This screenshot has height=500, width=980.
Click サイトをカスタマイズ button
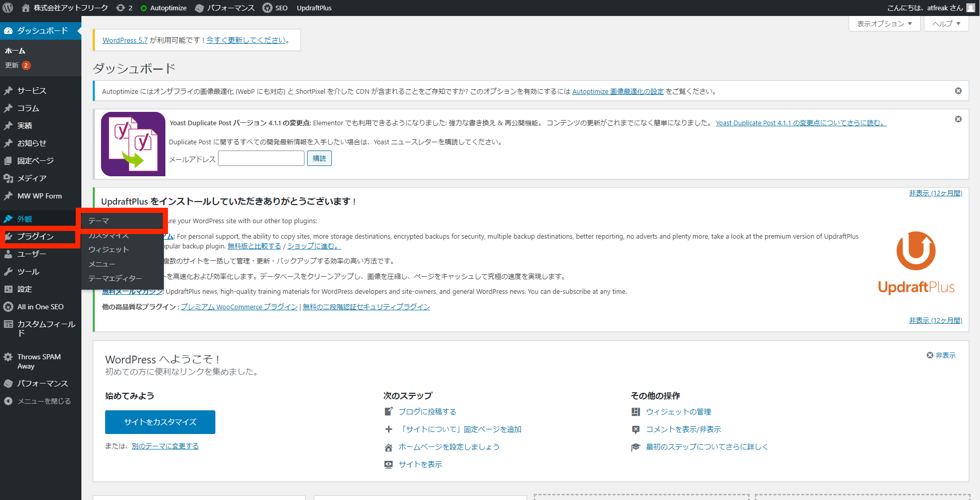(x=160, y=422)
